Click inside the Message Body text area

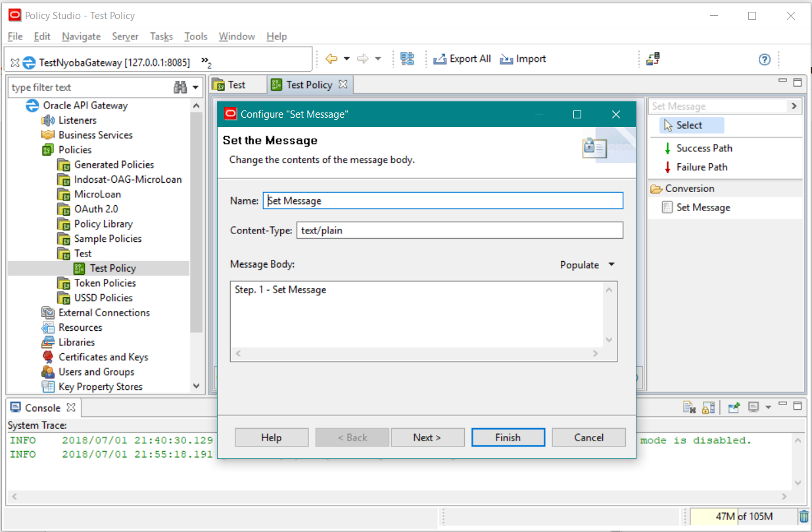(417, 314)
